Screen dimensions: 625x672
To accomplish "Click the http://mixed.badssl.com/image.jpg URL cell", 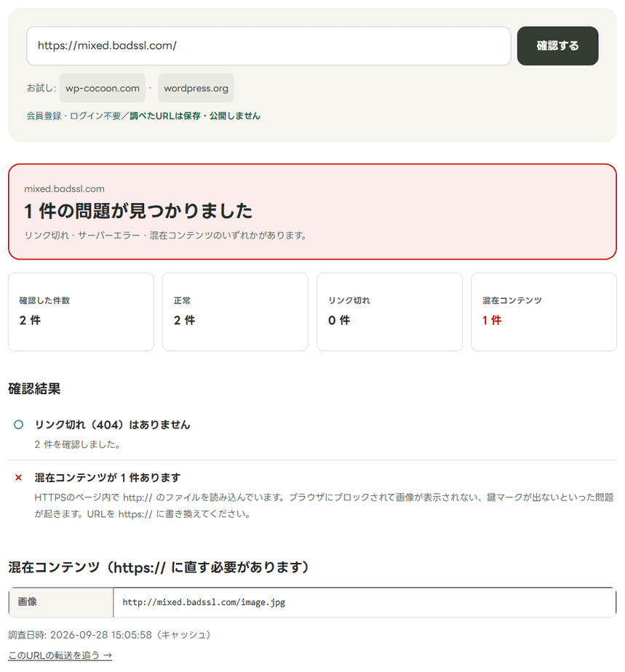I will [365, 602].
